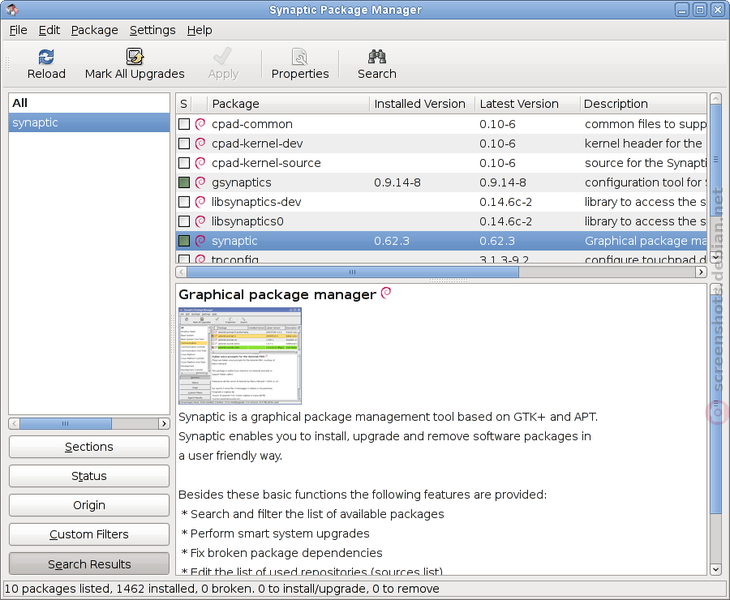
Task: Click latest version 0.14.6c-2 of libsynaptics0
Action: (x=506, y=221)
